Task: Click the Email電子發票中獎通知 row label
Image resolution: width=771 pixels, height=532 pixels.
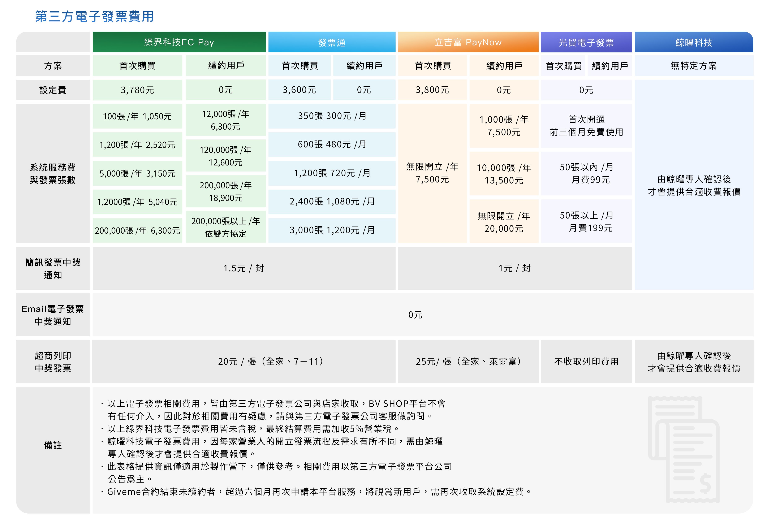Action: point(53,315)
